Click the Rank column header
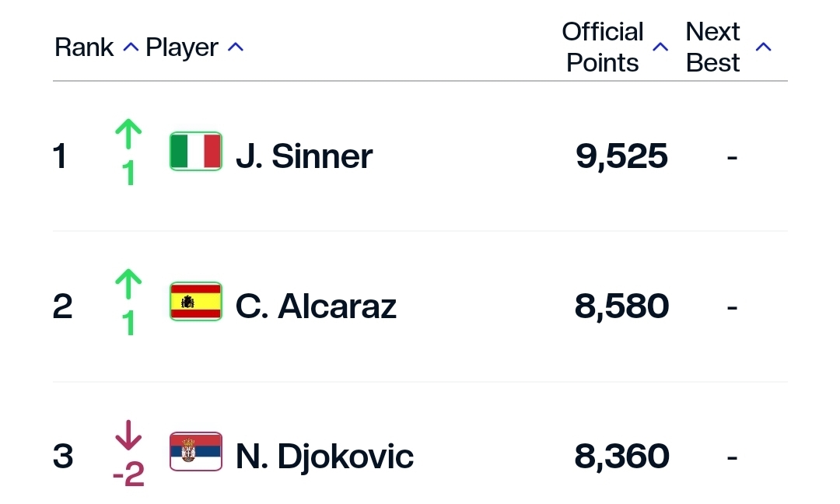 (84, 47)
